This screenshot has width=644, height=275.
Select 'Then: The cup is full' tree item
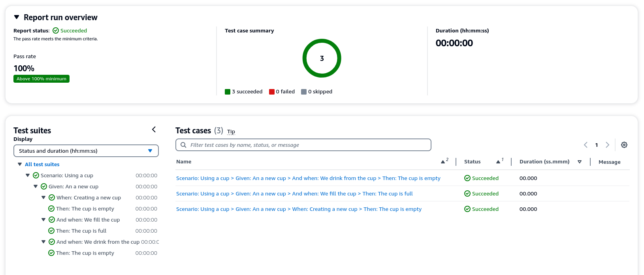point(81,231)
